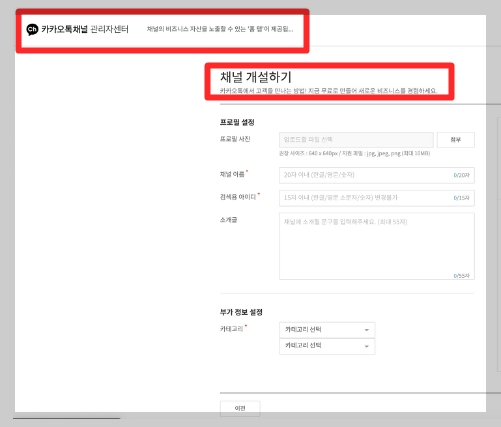Open the first 카테고리 선택 dropdown
The width and height of the screenshot is (501, 427).
click(x=327, y=330)
